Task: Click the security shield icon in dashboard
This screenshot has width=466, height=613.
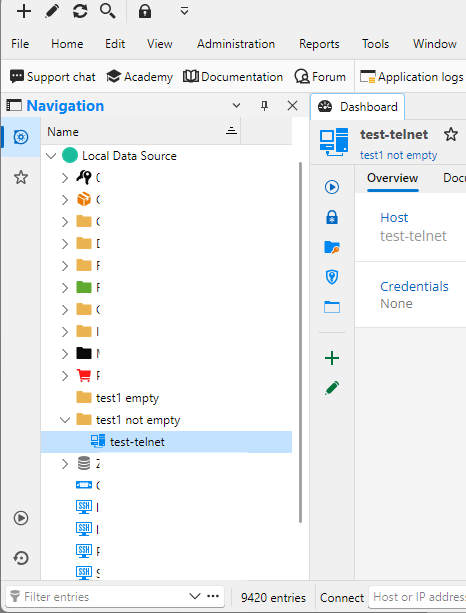Action: pos(332,277)
